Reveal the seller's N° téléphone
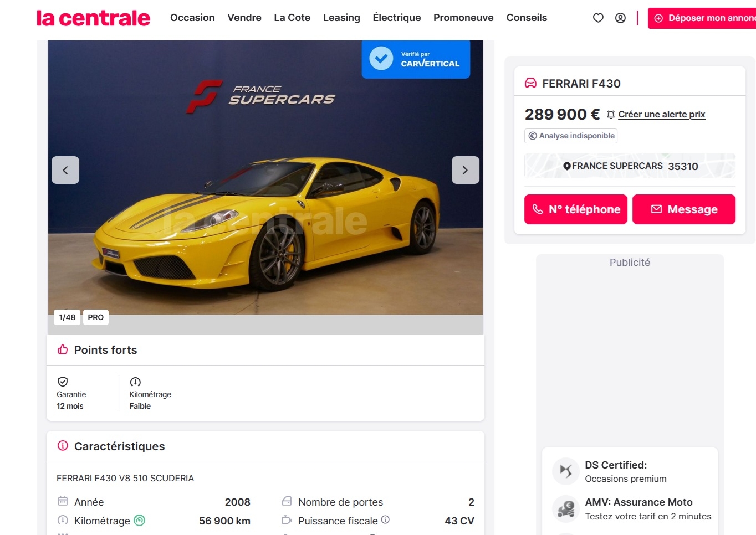The width and height of the screenshot is (756, 535). [x=576, y=209]
